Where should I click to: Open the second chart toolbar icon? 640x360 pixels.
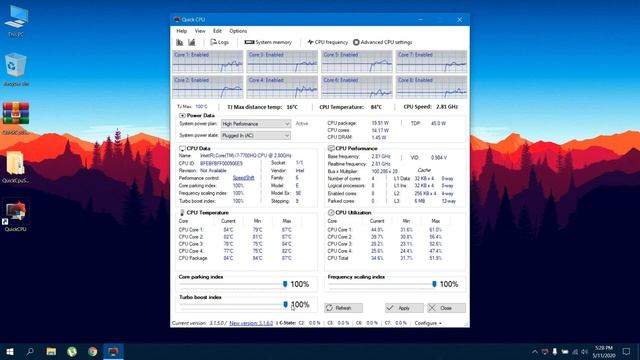coord(191,42)
